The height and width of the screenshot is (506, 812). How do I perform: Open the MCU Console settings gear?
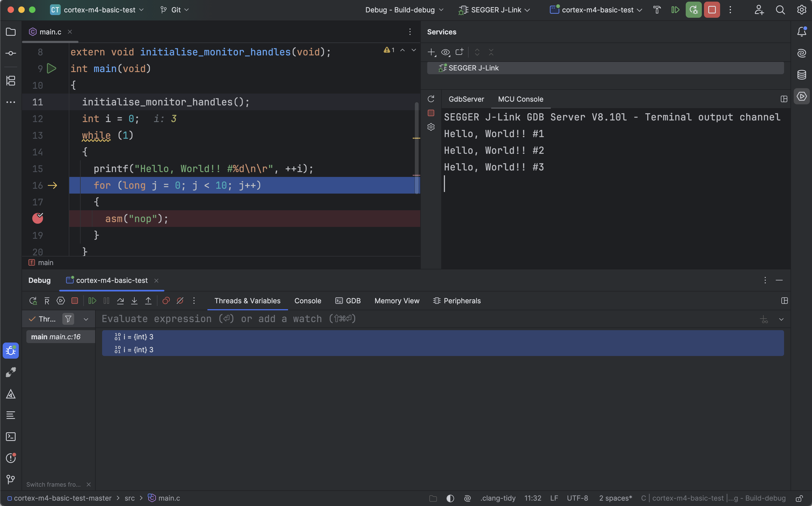pos(431,127)
